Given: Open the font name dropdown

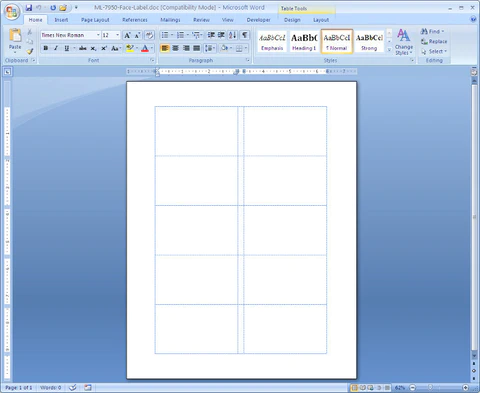Looking at the screenshot, I should [98, 35].
